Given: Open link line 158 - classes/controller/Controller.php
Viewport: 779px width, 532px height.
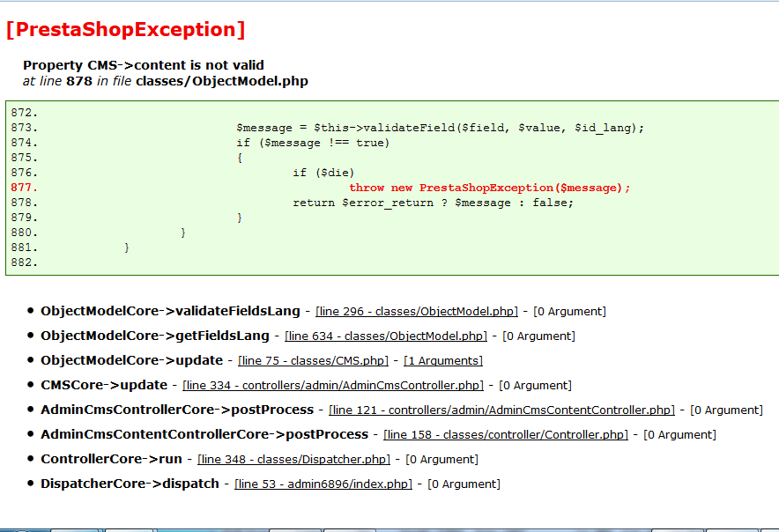Looking at the screenshot, I should pyautogui.click(x=506, y=434).
